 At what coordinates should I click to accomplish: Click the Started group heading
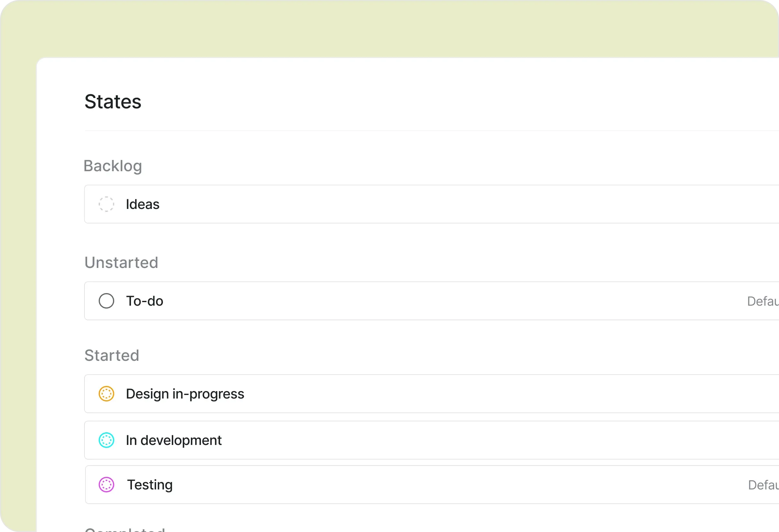click(112, 355)
